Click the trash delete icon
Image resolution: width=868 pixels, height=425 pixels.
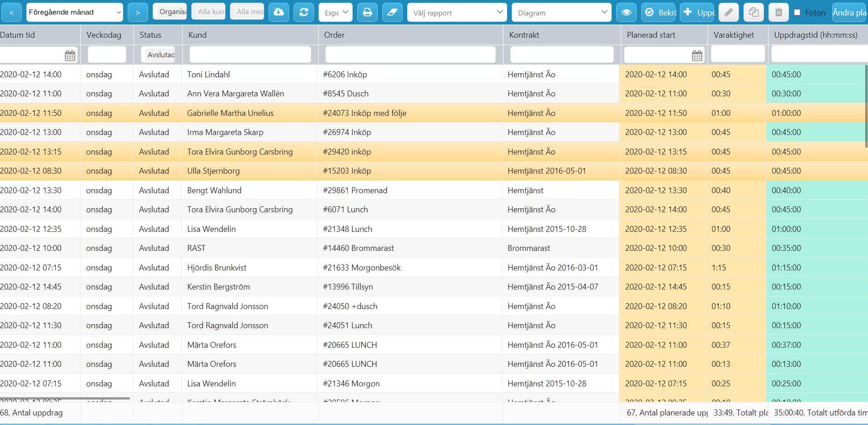coord(778,12)
